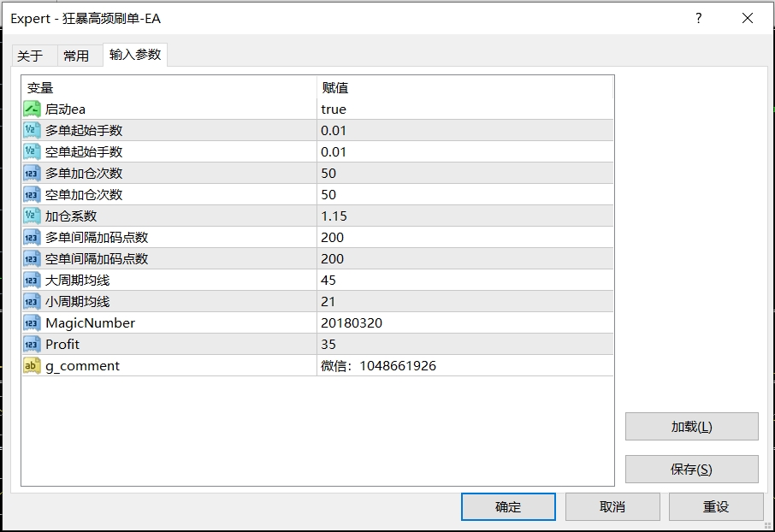Click the boolean icon beside 启动ea
This screenshot has width=775, height=532.
[32, 109]
